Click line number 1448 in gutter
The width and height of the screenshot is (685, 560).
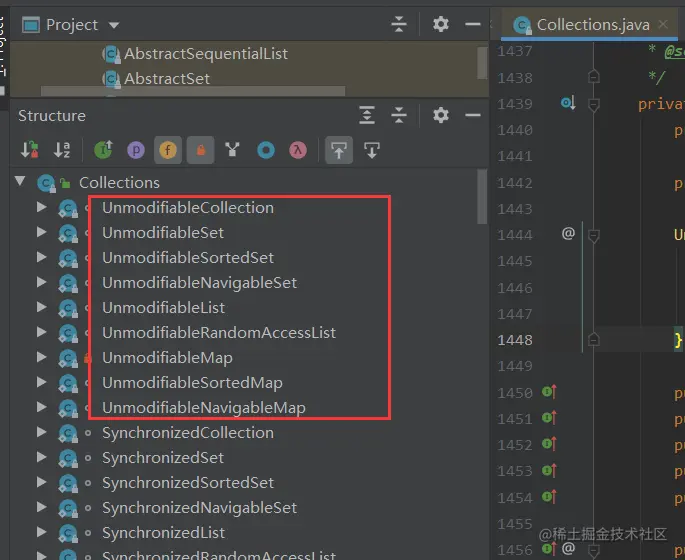point(515,340)
